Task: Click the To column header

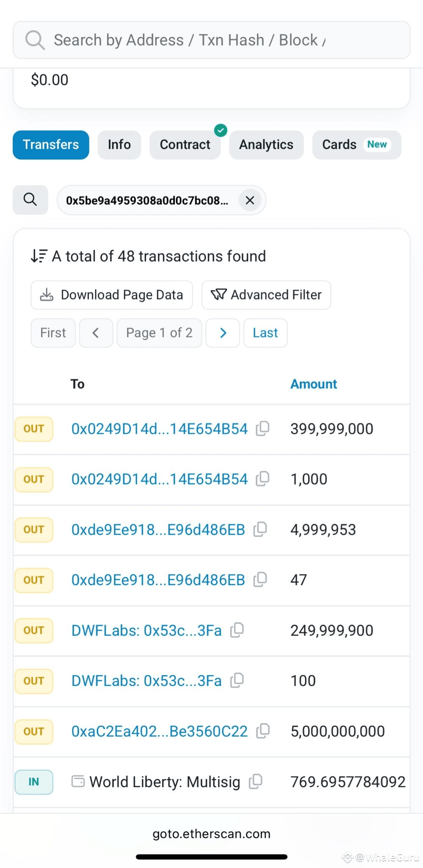Action: point(77,384)
